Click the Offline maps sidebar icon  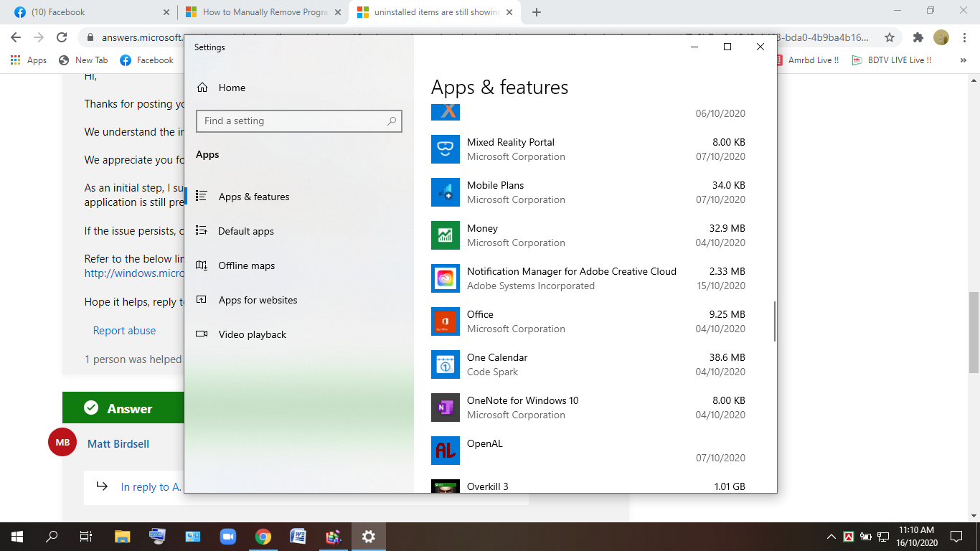tap(202, 265)
